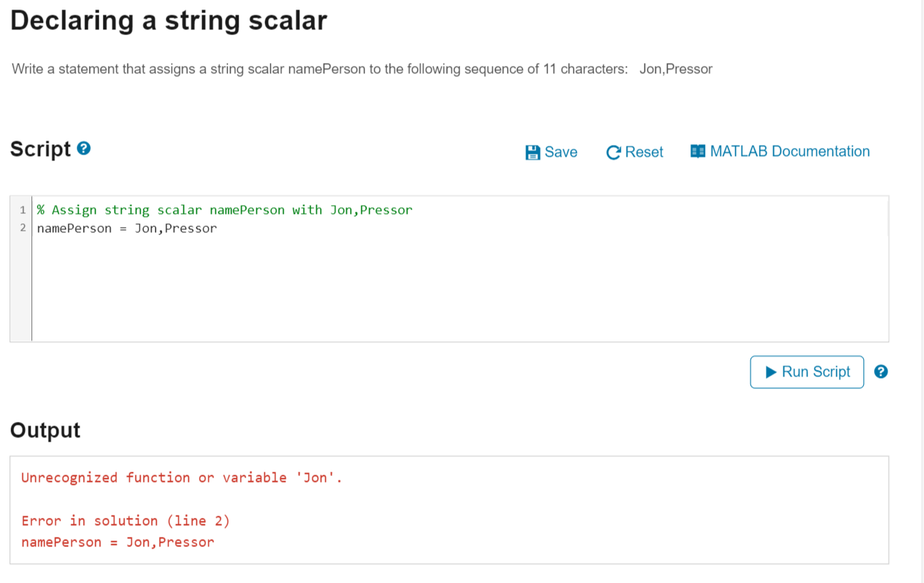Click the floppy disk Save icon

click(533, 152)
